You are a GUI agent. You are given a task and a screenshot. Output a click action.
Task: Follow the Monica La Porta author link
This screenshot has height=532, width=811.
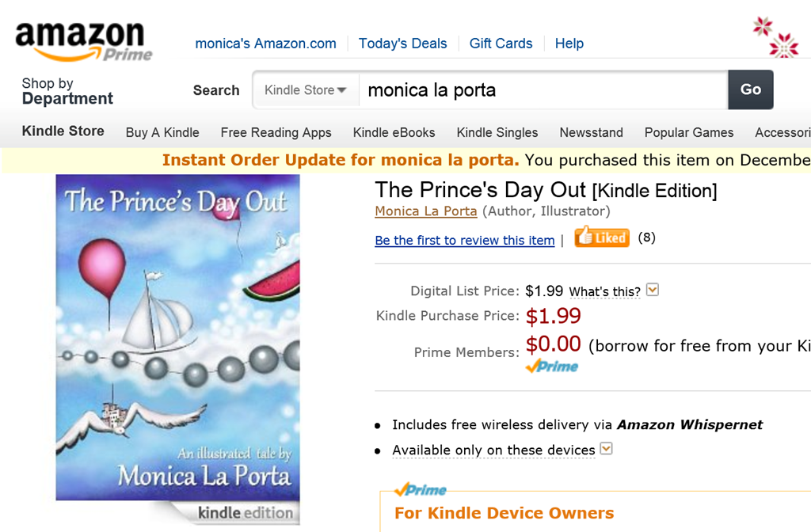pyautogui.click(x=426, y=211)
